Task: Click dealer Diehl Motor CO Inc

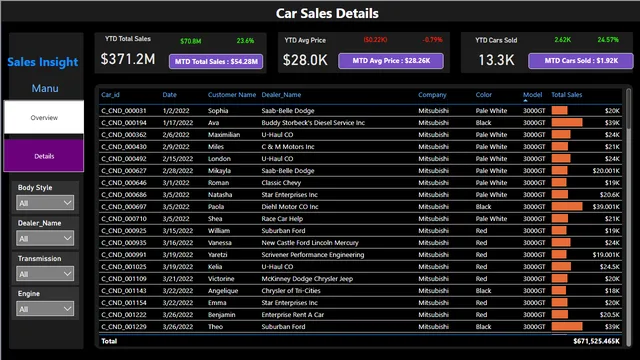Action: pos(290,207)
